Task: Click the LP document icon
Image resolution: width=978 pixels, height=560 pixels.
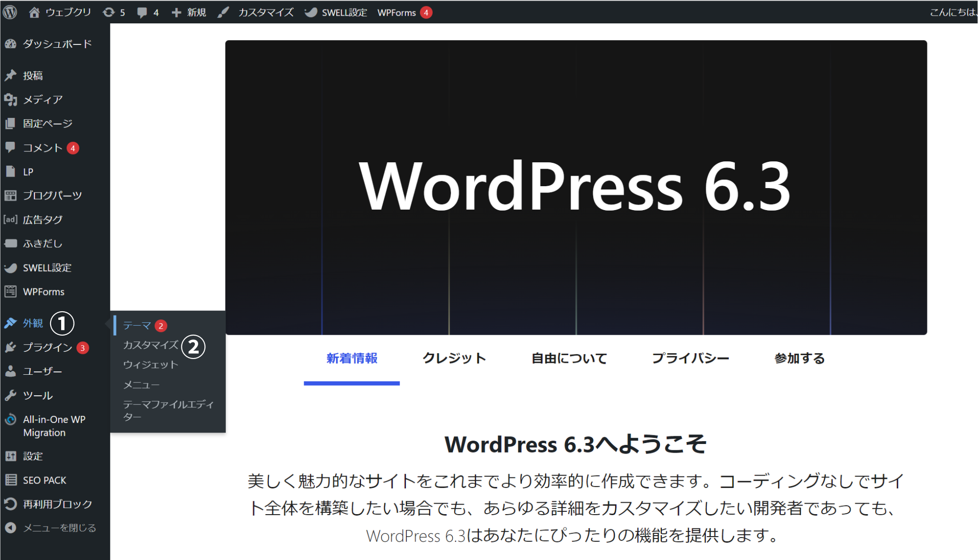Action: [x=11, y=171]
